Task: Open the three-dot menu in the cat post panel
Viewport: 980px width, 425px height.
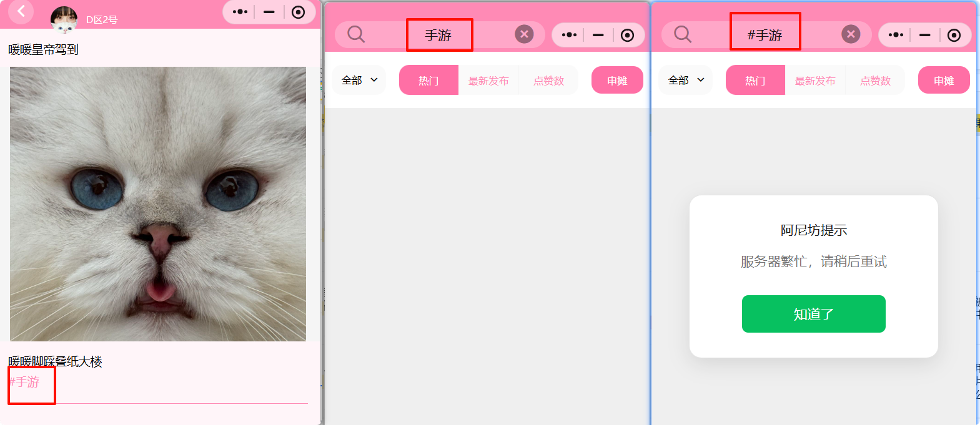Action: [240, 12]
